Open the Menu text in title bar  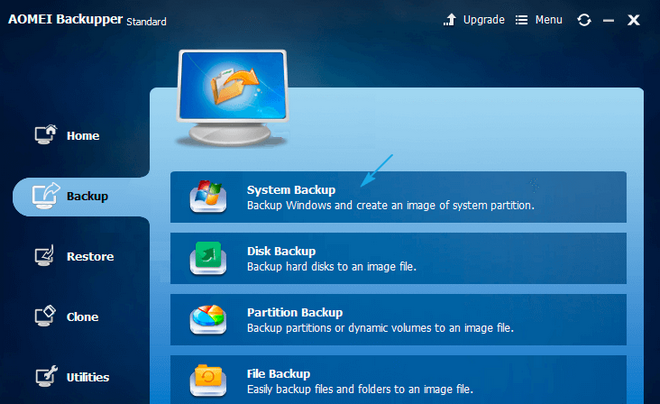tap(548, 20)
